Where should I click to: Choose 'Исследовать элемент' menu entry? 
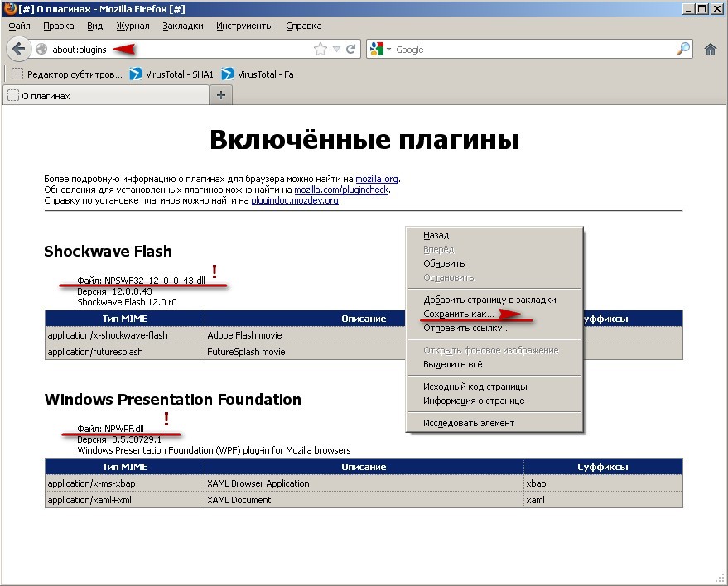(494, 423)
